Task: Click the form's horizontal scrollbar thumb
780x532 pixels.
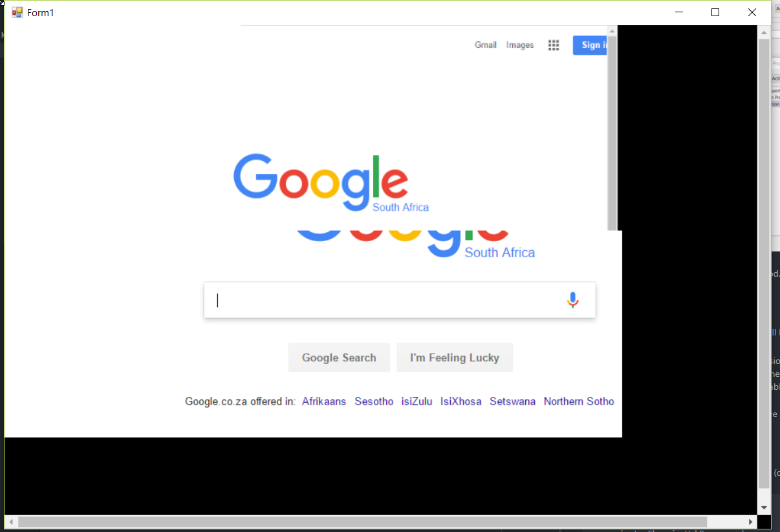Action: tap(362, 522)
